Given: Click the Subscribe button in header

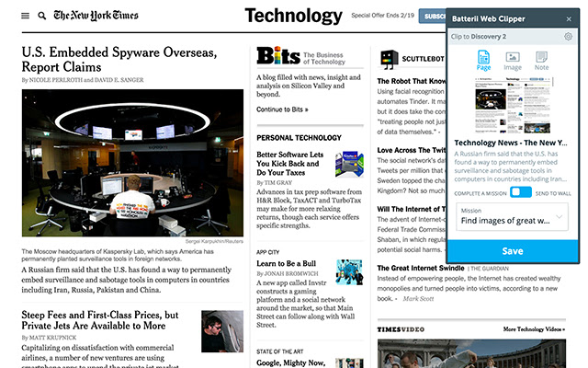Looking at the screenshot, I should 433,17.
